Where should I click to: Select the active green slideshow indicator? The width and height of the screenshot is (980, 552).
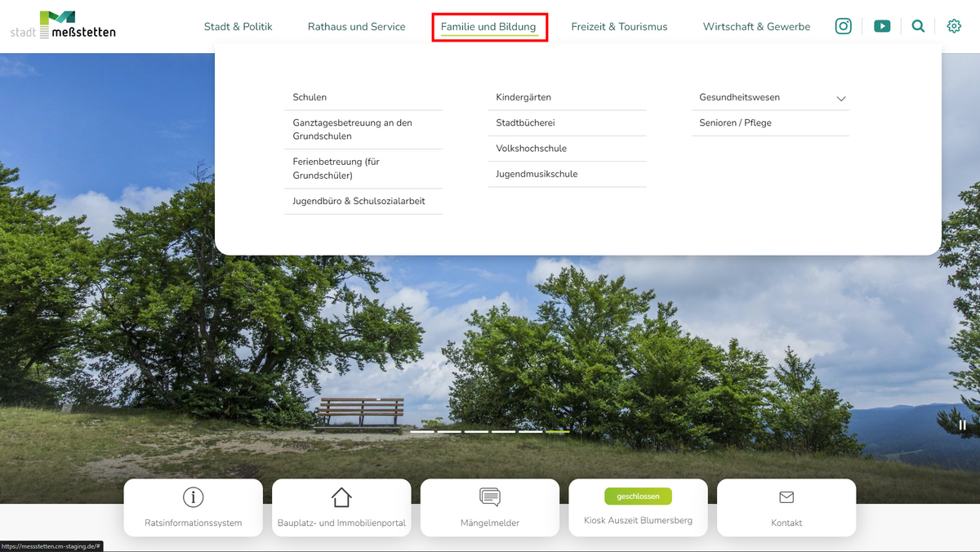(x=558, y=431)
